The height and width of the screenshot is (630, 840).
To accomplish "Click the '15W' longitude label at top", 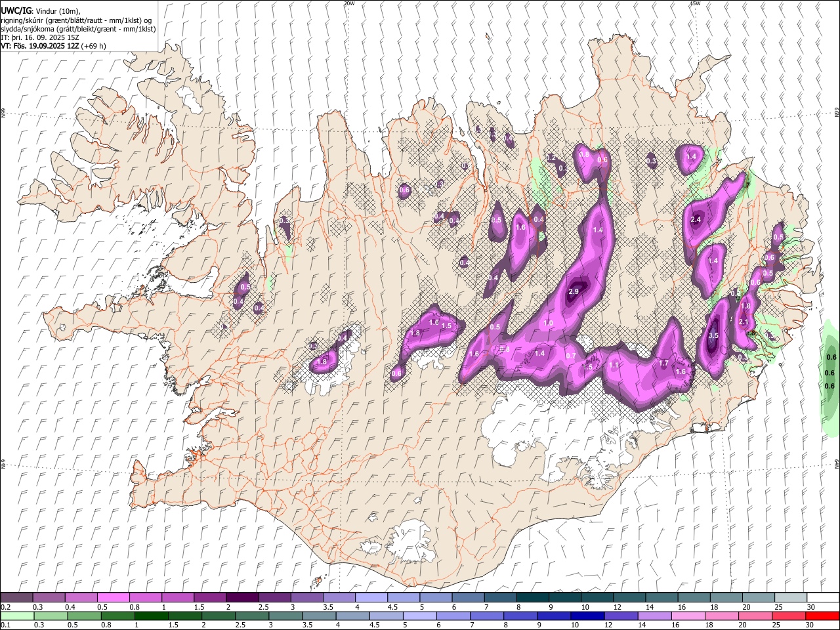I will tap(695, 3).
